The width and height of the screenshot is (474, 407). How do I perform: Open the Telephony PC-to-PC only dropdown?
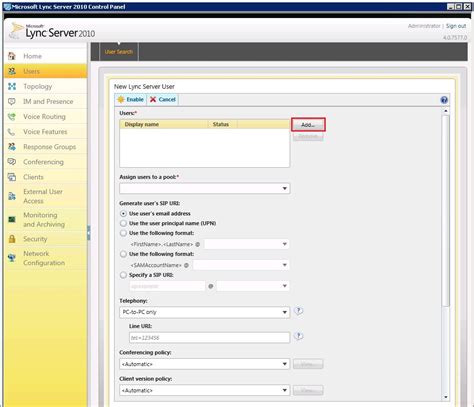[205, 312]
